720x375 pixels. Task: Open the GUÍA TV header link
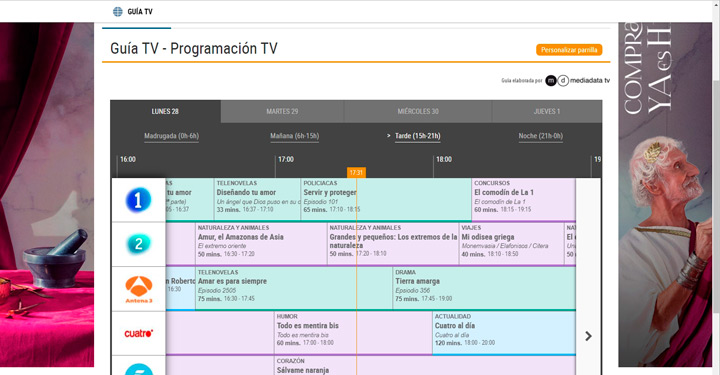point(140,11)
